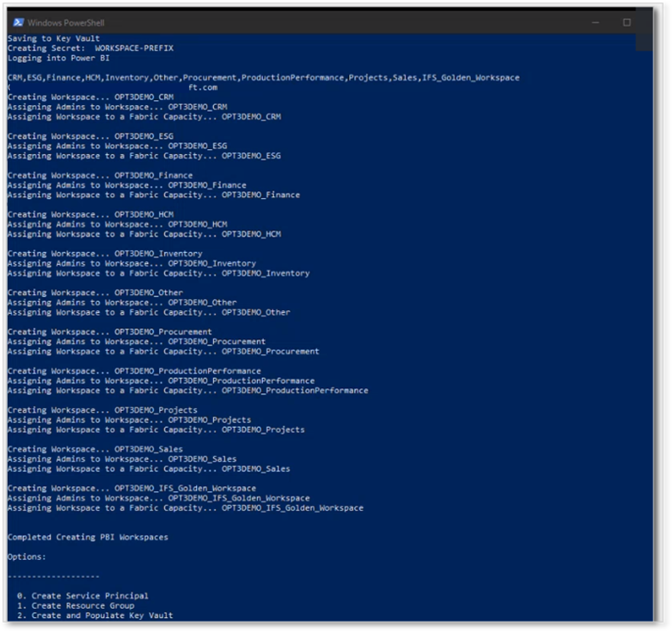Click 'Assigning Admins to Workspace... OPT3DEMO_Sales'
The width and height of the screenshot is (672, 631).
click(122, 460)
